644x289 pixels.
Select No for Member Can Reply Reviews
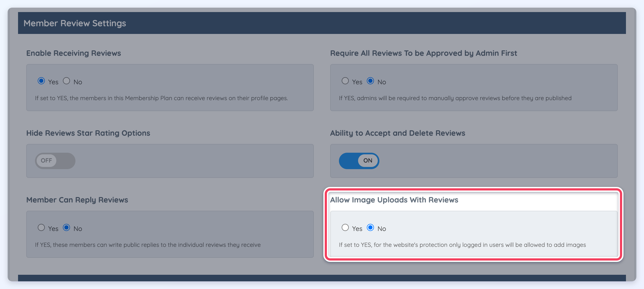66,228
